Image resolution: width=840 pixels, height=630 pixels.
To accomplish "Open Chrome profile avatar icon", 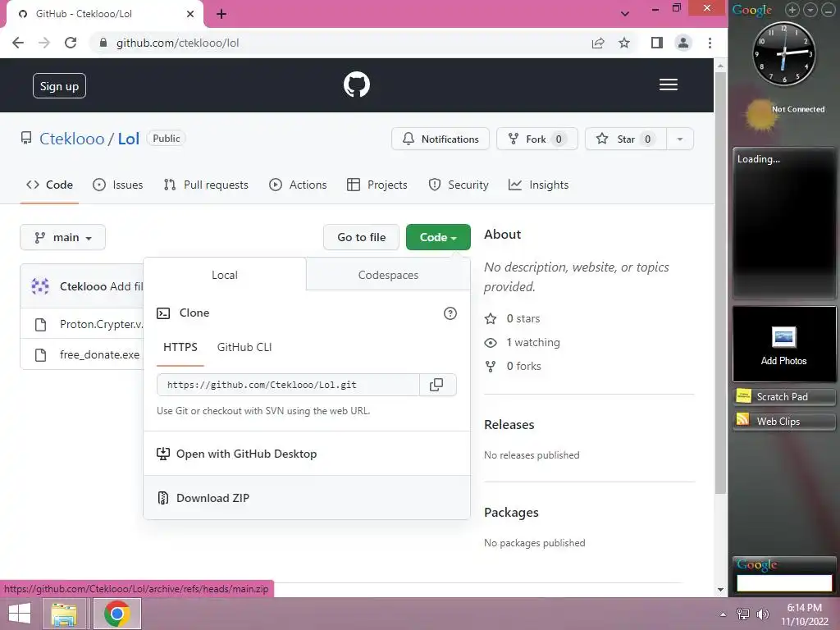I will click(x=683, y=43).
